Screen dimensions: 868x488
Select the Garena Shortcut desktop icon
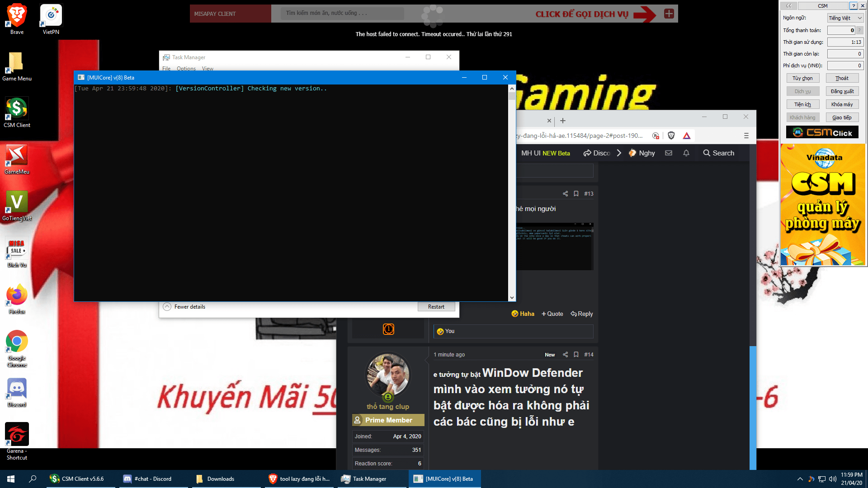pos(17,441)
